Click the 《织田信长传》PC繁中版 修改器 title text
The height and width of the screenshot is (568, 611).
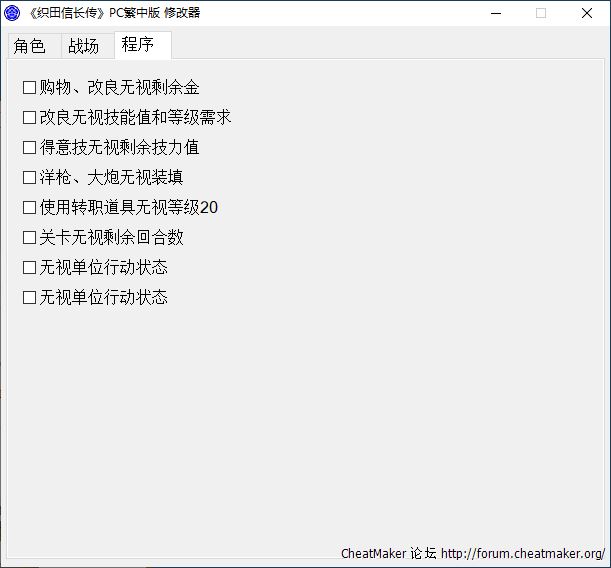click(x=115, y=13)
